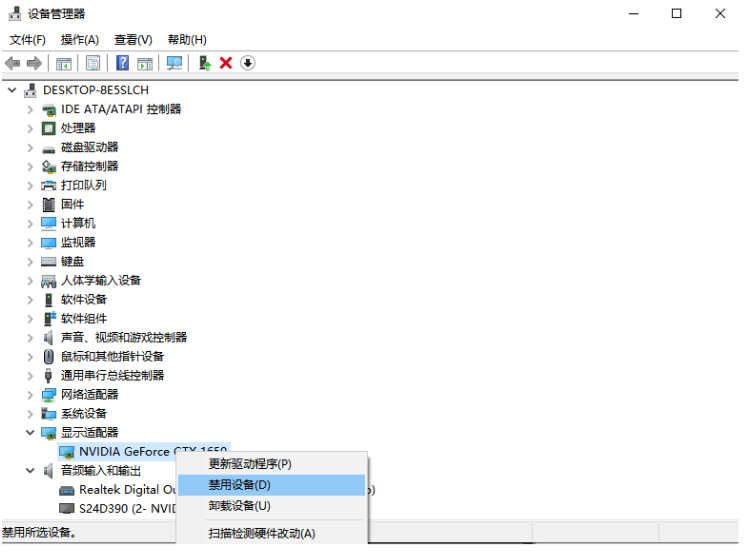This screenshot has height=560, width=745.
Task: Expand the 网络适配器 node
Action: 30,395
